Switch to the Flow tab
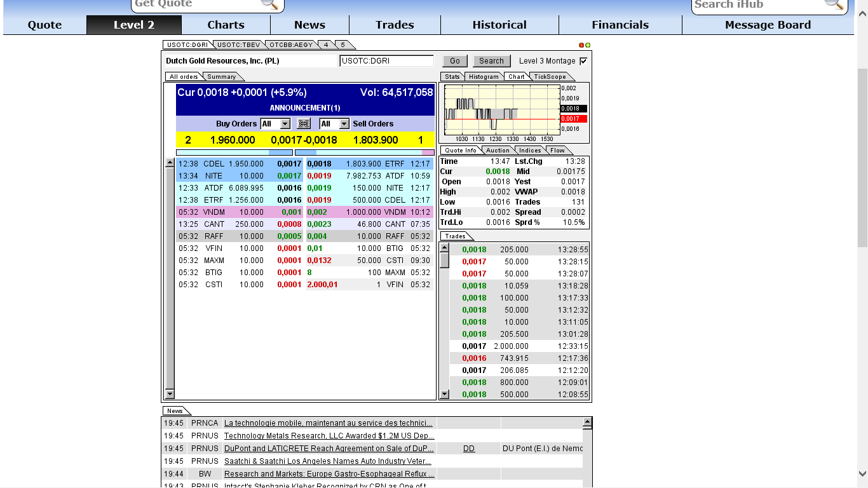Image resolution: width=868 pixels, height=488 pixels. [558, 150]
